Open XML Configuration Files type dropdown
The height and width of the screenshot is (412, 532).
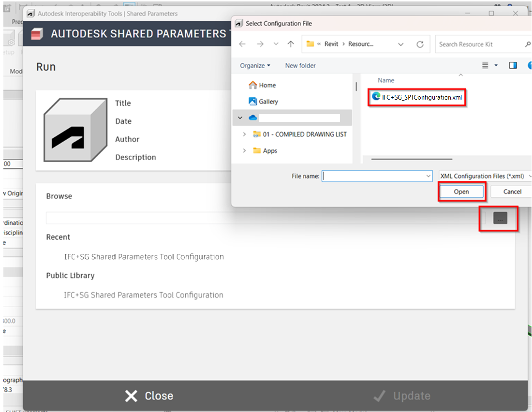click(485, 176)
